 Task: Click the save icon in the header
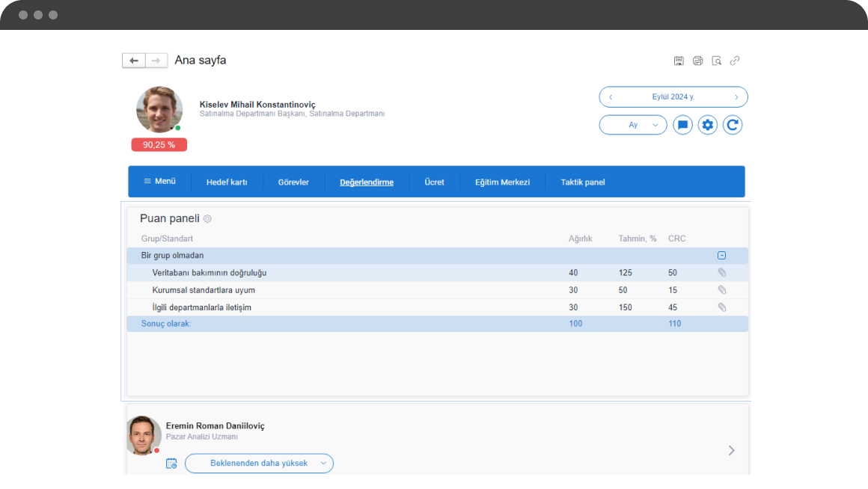[x=679, y=61]
